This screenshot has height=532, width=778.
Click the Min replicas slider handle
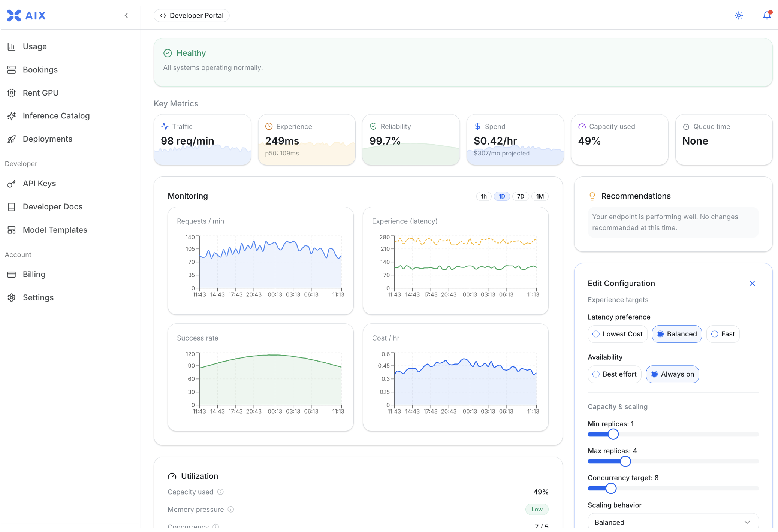point(613,434)
